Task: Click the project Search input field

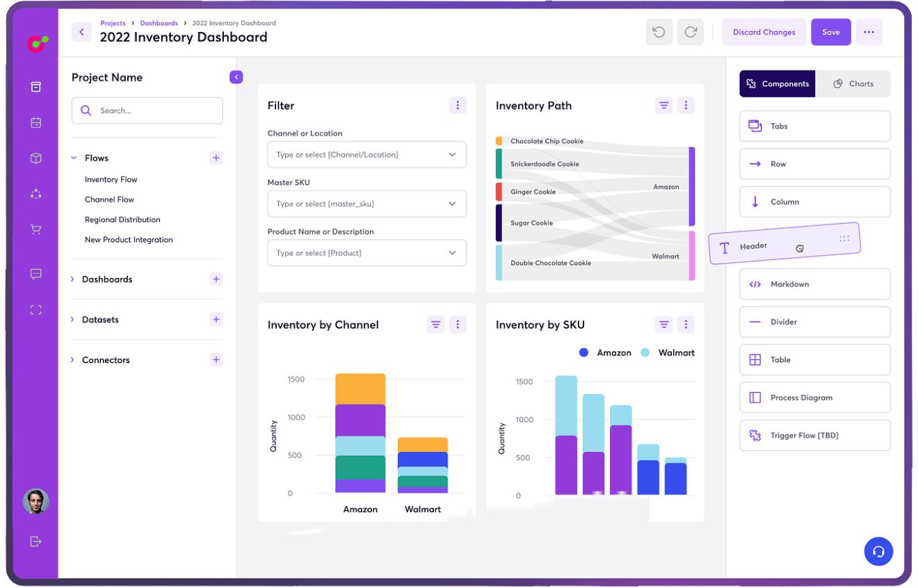Action: 147,111
